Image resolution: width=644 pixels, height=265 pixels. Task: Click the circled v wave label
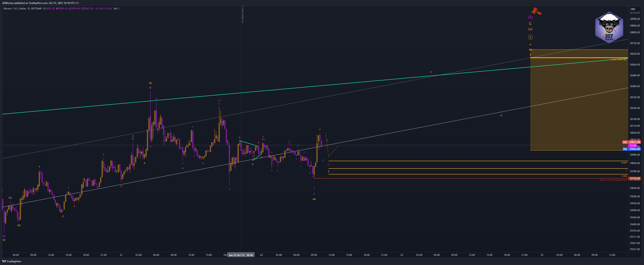point(530,37)
